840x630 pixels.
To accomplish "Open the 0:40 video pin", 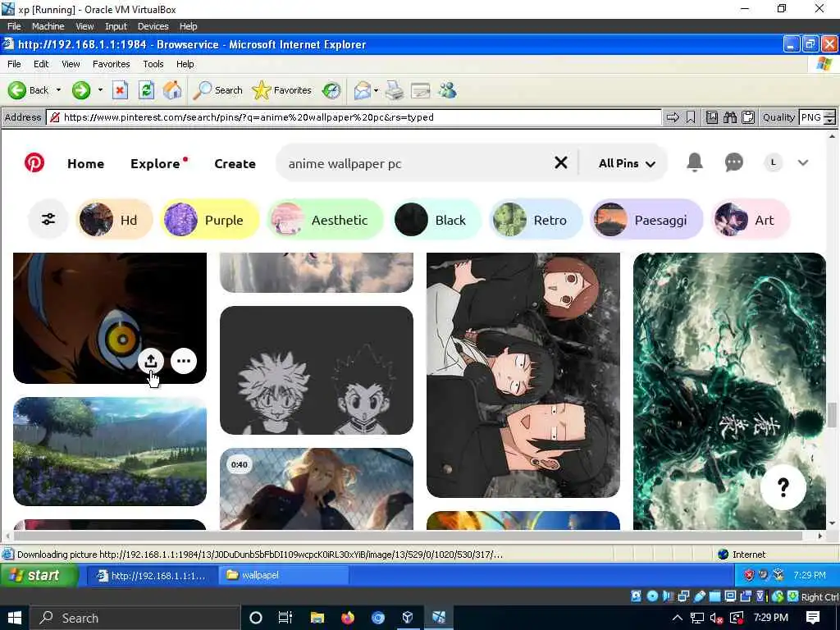I will tap(317, 489).
